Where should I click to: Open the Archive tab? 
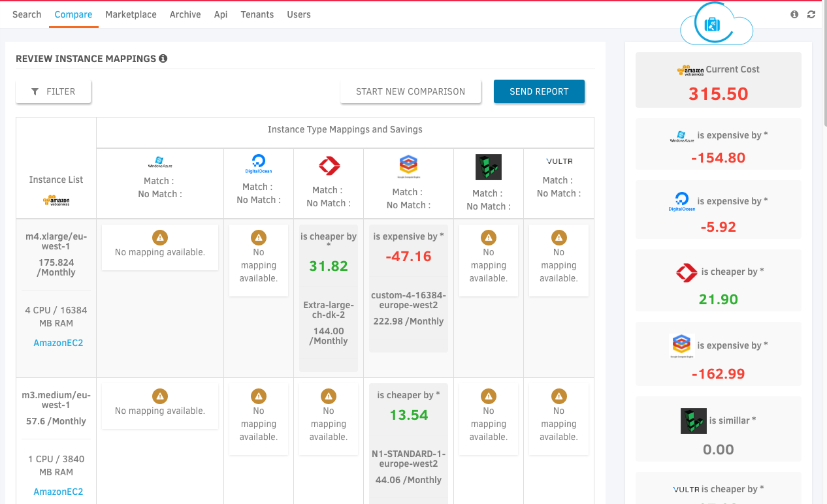[x=185, y=14]
